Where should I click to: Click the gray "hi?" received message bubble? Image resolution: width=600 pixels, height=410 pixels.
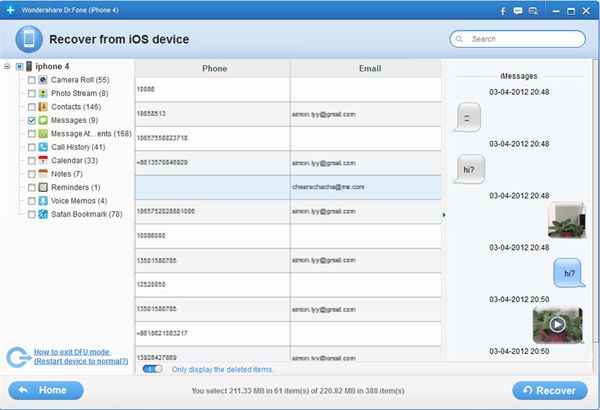click(x=469, y=169)
